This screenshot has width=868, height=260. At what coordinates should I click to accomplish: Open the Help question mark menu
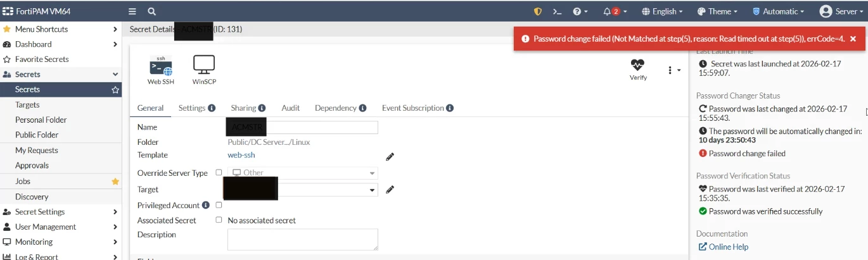[x=580, y=11]
